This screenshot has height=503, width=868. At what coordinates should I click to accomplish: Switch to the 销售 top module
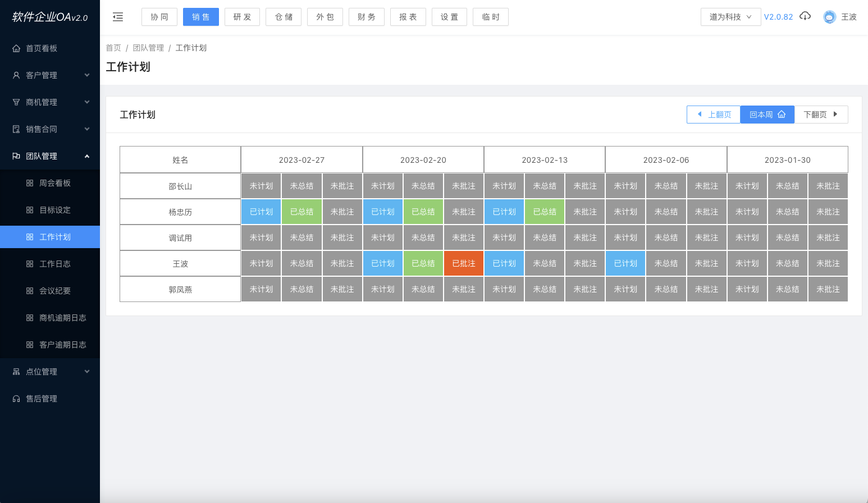pos(200,17)
